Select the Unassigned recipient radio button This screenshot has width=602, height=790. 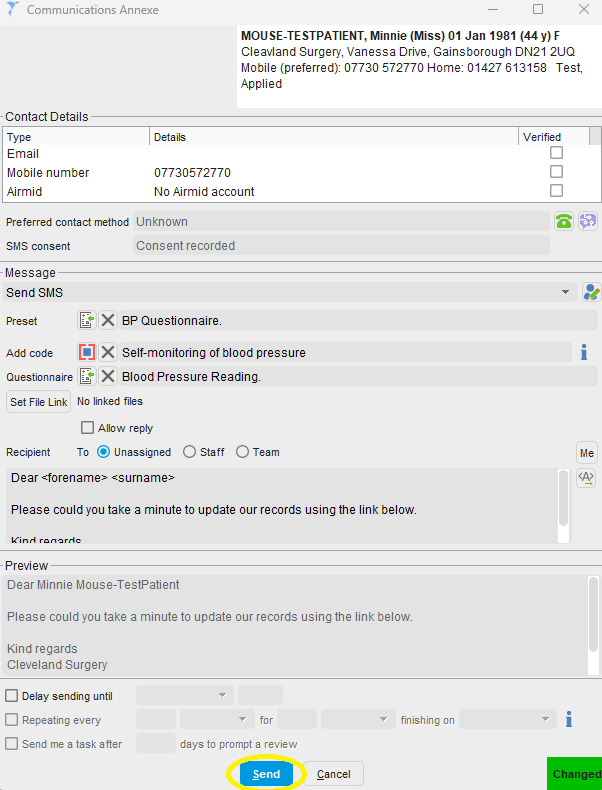(103, 452)
